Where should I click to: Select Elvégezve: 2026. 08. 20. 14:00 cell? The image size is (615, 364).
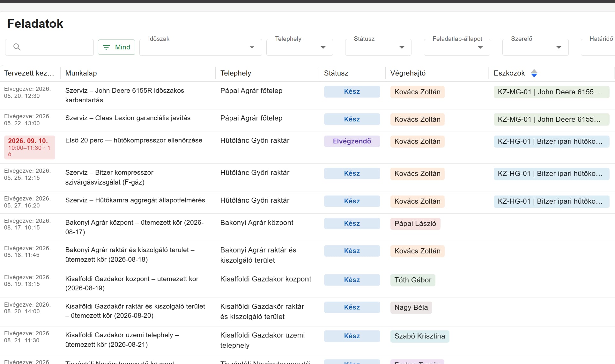tap(27, 308)
